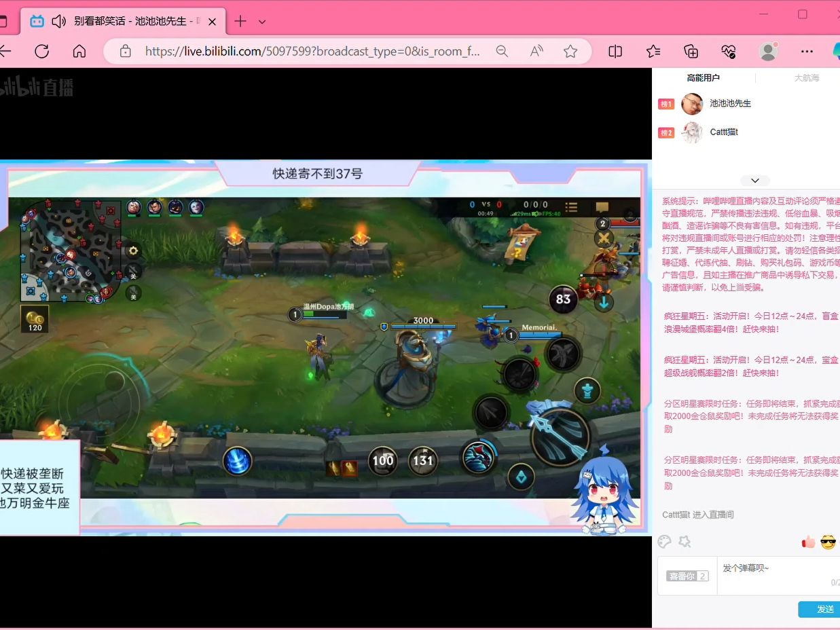
Task: Add this page to favorites
Action: pos(570,51)
